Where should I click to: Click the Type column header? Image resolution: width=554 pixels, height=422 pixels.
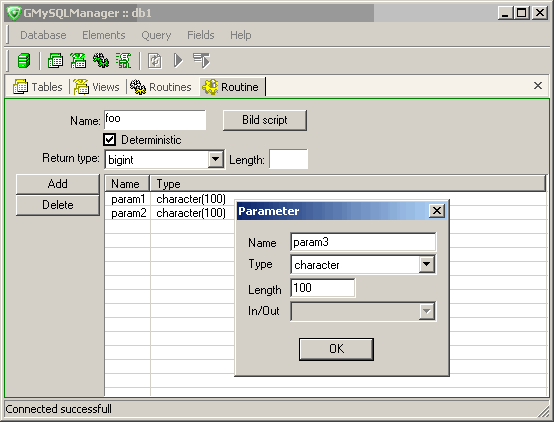point(348,184)
